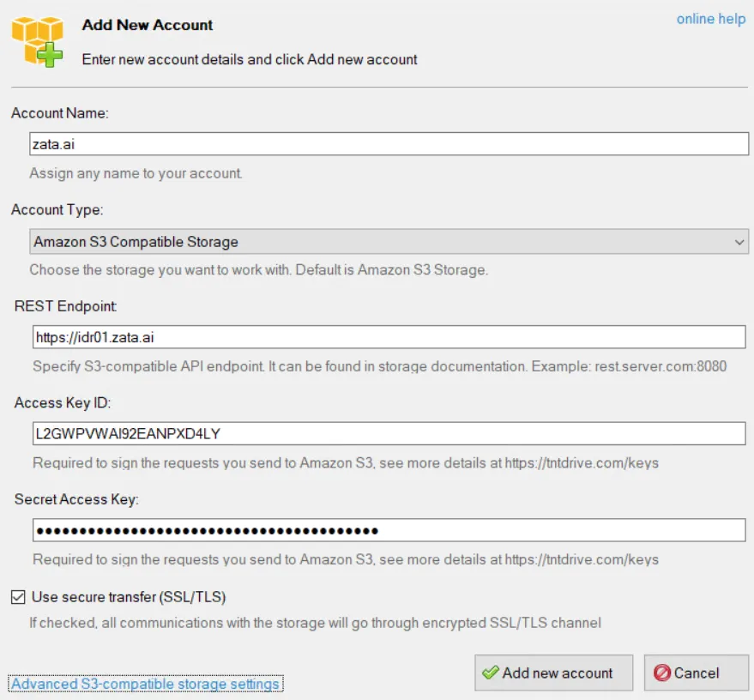The height and width of the screenshot is (700, 754).
Task: Click the 'If checked, all communications' hint text
Action: [x=315, y=623]
